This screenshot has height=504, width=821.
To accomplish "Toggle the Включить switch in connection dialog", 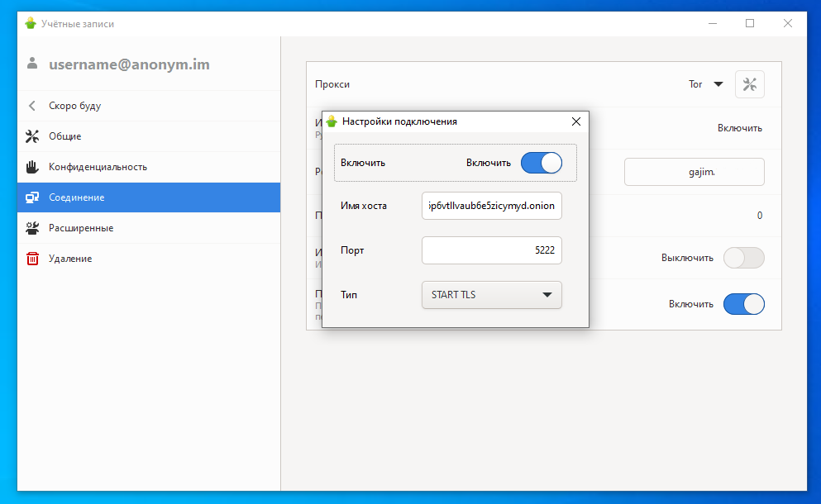I will [x=542, y=163].
